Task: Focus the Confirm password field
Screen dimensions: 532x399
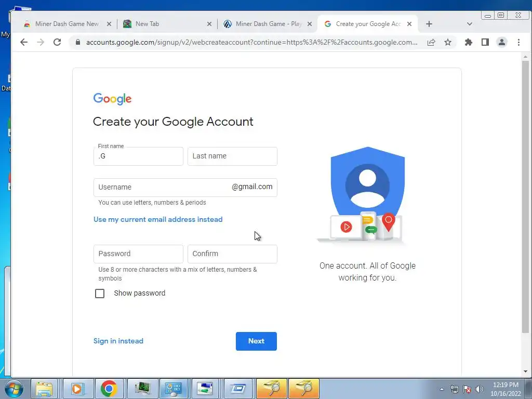Action: [x=232, y=254]
